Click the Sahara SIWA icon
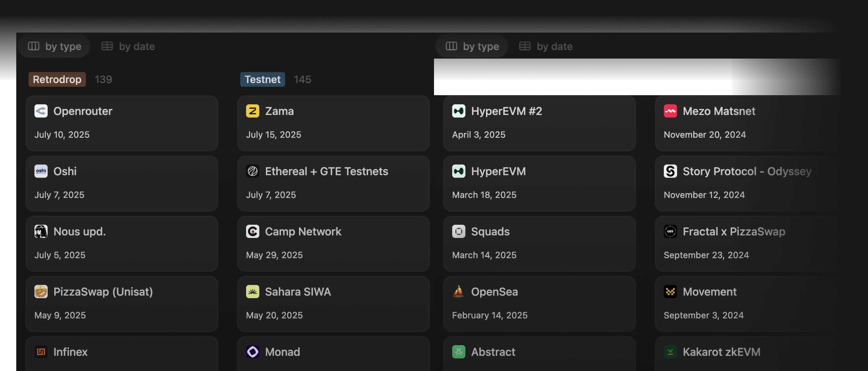The image size is (868, 371). coord(252,291)
